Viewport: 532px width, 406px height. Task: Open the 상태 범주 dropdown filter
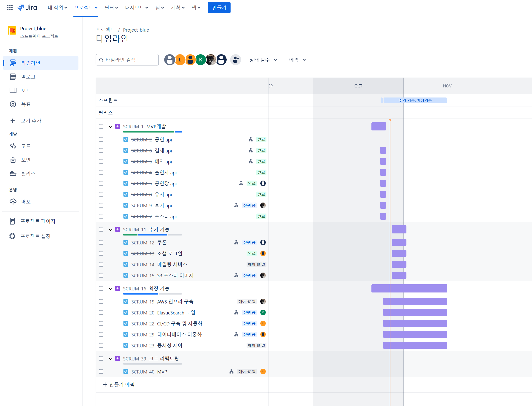[x=263, y=60]
